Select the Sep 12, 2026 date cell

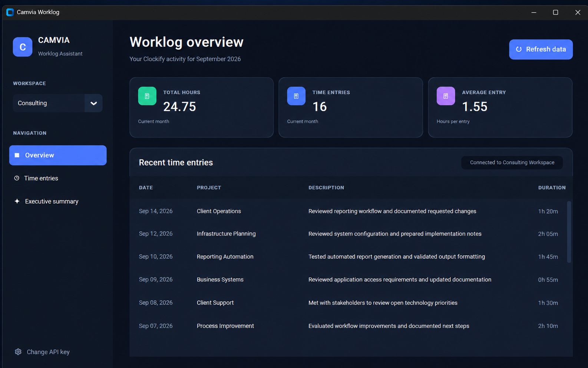[x=156, y=234]
